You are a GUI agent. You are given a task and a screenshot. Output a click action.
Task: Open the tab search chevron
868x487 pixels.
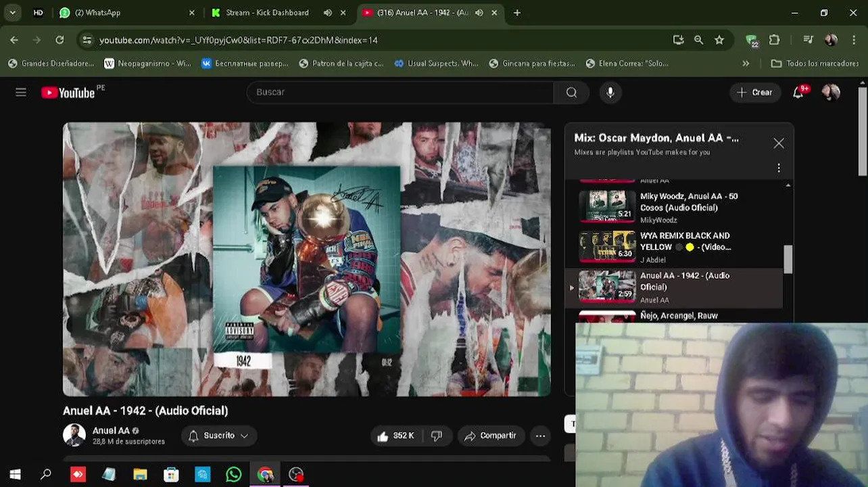click(12, 12)
